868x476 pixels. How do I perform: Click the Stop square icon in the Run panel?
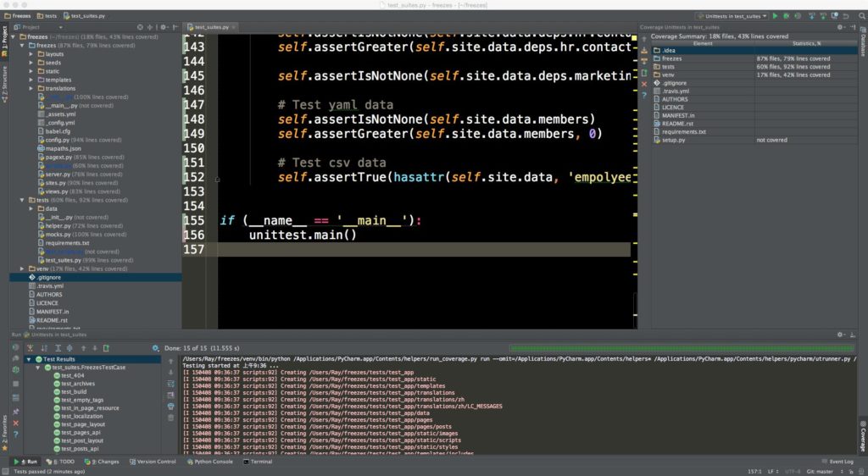(15, 384)
